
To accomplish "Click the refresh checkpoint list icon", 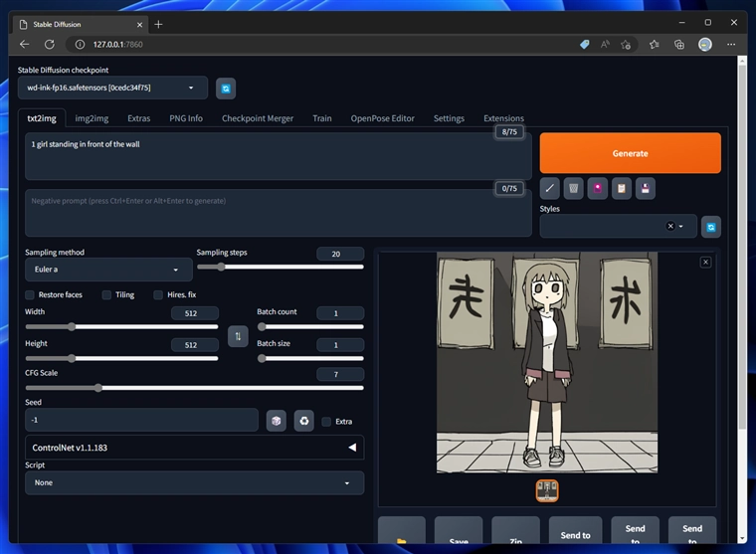I will click(x=226, y=89).
